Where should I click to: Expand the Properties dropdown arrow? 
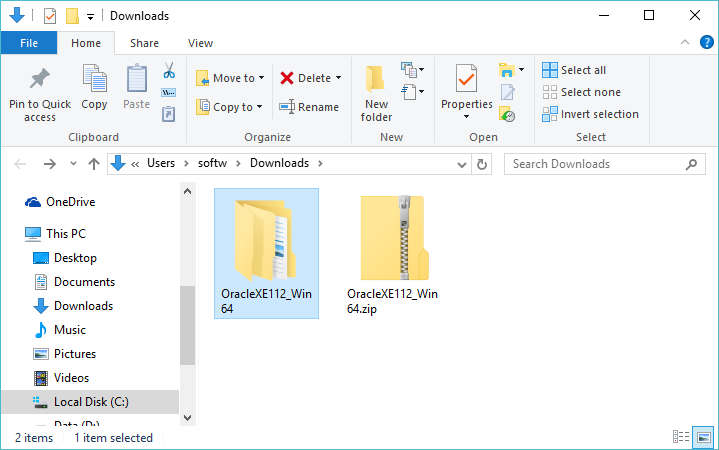pyautogui.click(x=466, y=117)
